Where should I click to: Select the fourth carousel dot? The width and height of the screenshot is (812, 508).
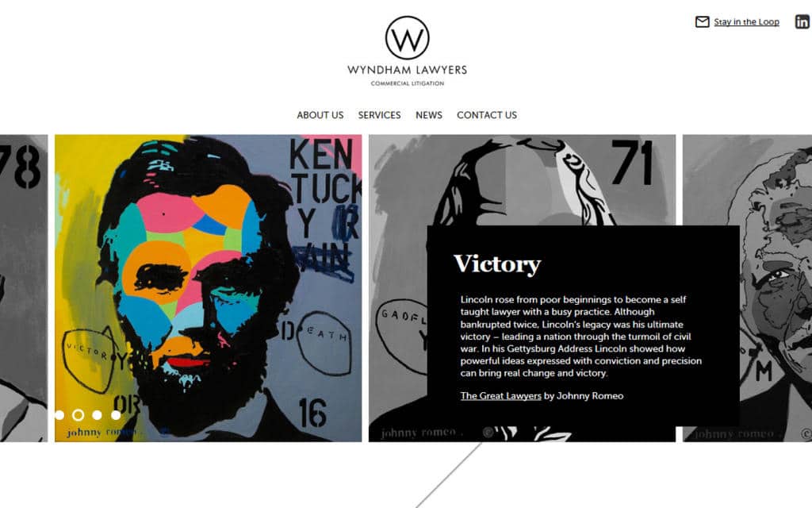(116, 415)
